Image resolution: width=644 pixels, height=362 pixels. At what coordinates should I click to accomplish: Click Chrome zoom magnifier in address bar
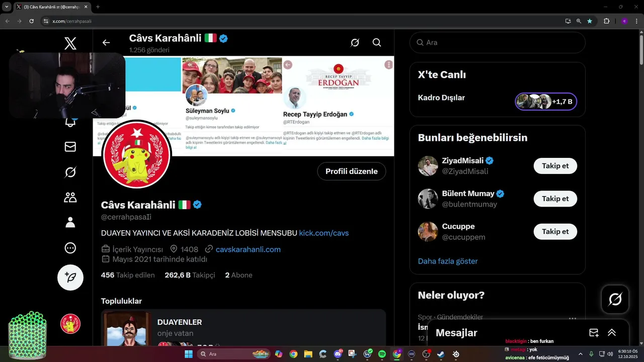(x=579, y=21)
